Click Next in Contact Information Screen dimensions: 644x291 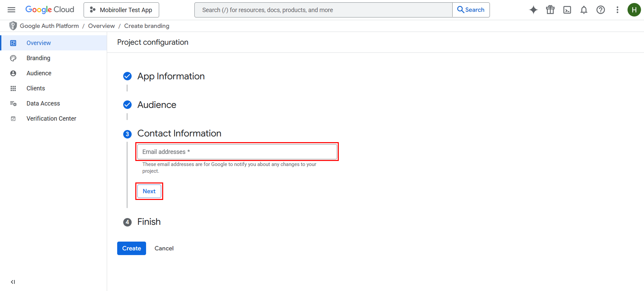(x=149, y=191)
